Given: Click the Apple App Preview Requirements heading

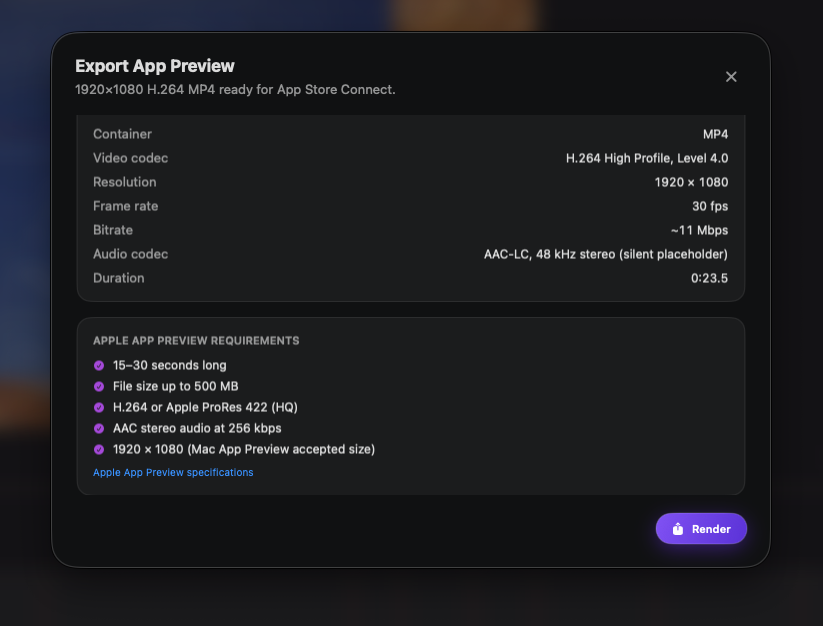Looking at the screenshot, I should 196,341.
